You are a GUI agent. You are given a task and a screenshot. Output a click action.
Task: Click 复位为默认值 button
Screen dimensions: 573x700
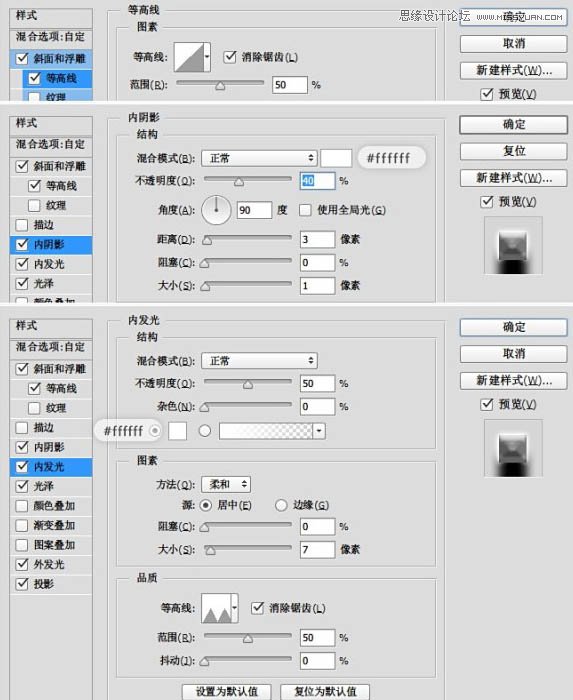(x=325, y=692)
